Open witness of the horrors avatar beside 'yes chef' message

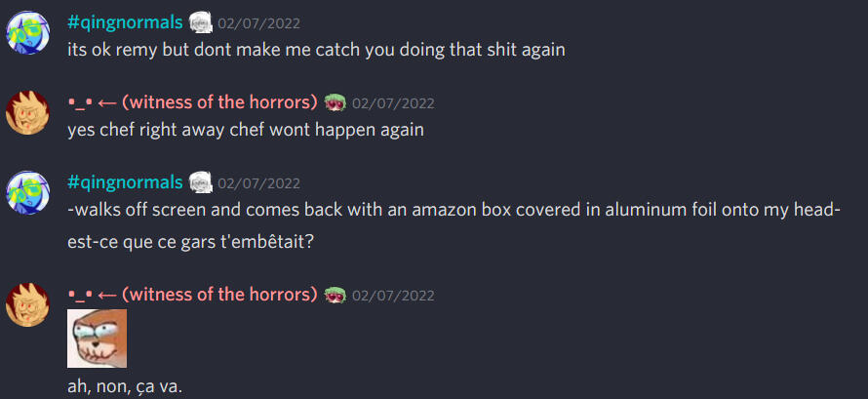pyautogui.click(x=27, y=113)
